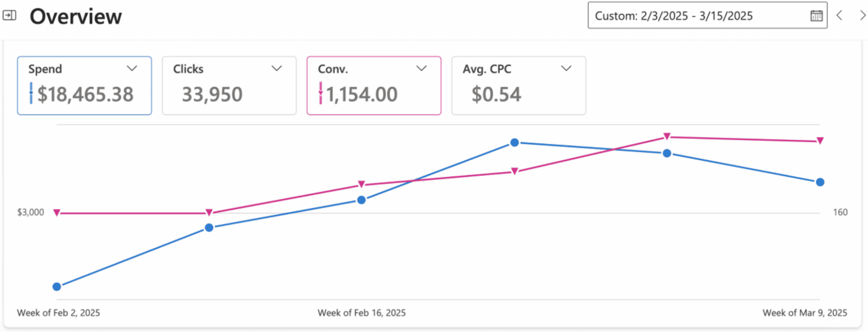Expand the Spend metric dropdown
This screenshot has width=868, height=332.
tap(132, 69)
